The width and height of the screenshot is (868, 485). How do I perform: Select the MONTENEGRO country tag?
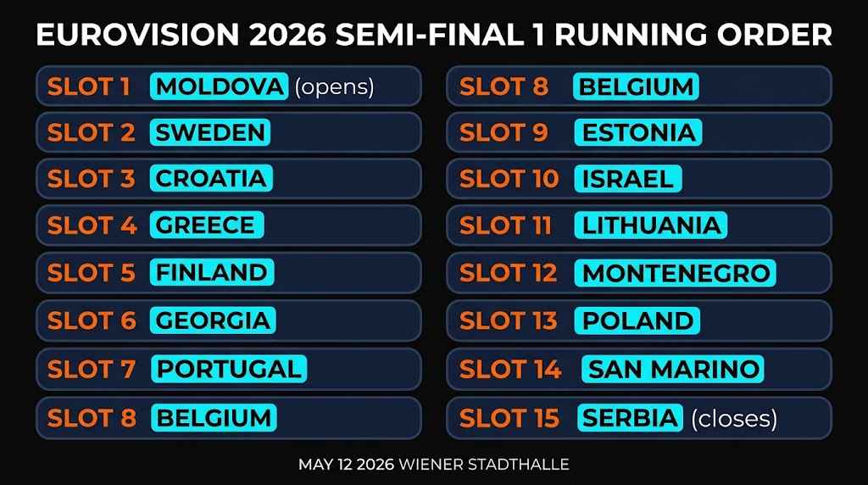[676, 273]
